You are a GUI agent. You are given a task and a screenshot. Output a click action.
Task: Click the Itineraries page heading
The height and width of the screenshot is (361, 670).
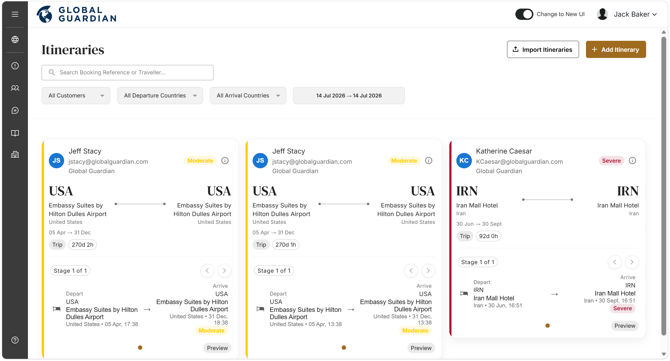[73, 50]
